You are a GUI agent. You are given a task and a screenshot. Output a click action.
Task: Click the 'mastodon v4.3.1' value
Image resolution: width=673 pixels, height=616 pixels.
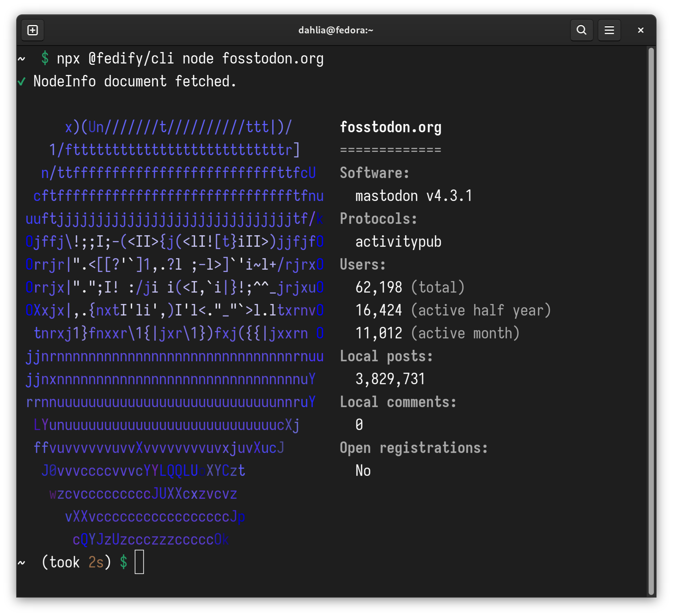coord(414,196)
